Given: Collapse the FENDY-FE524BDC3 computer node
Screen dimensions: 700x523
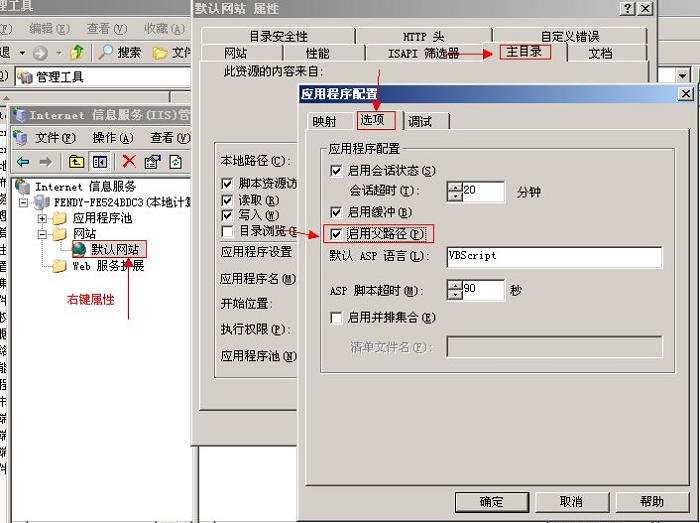Looking at the screenshot, I should [x=23, y=203].
